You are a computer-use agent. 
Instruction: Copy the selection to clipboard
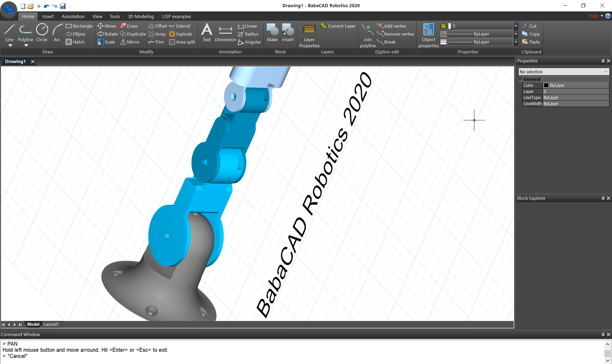tap(531, 34)
